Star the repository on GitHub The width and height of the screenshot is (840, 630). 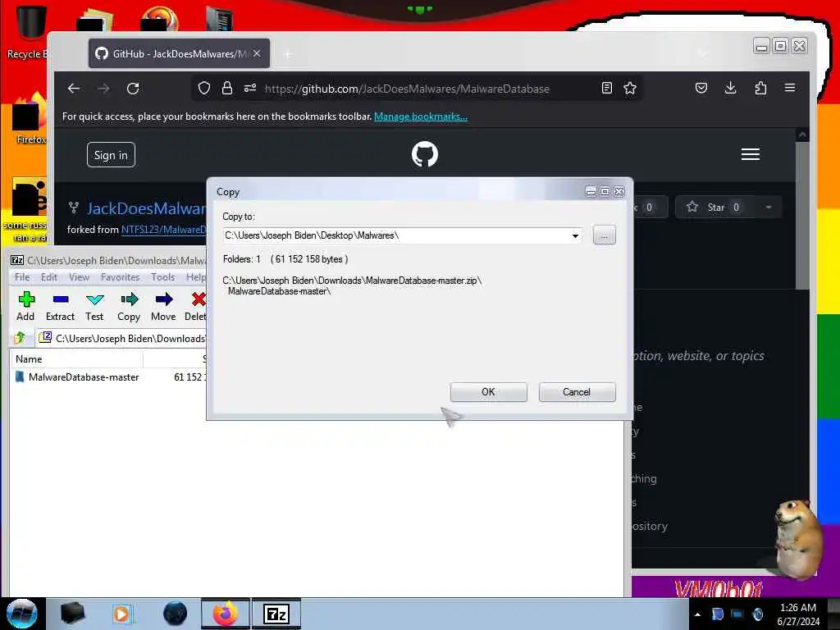pyautogui.click(x=715, y=208)
